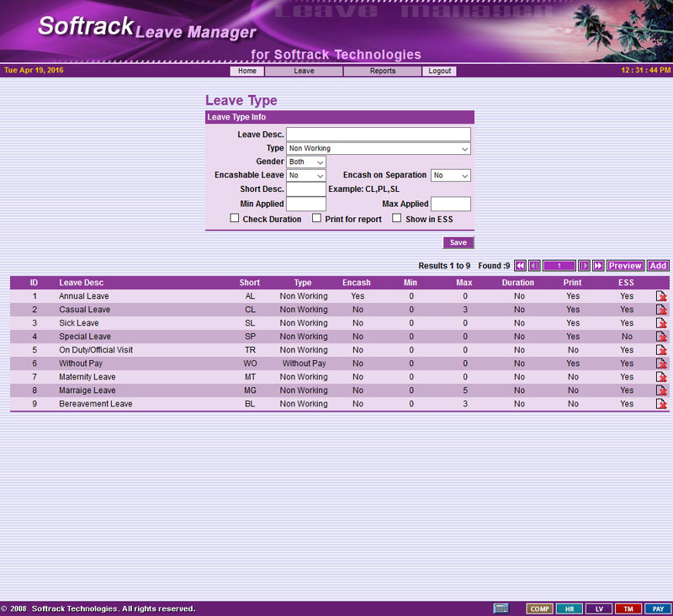Screen dimensions: 673x616
Task: Click delete icon for Sick Leave
Action: point(661,323)
